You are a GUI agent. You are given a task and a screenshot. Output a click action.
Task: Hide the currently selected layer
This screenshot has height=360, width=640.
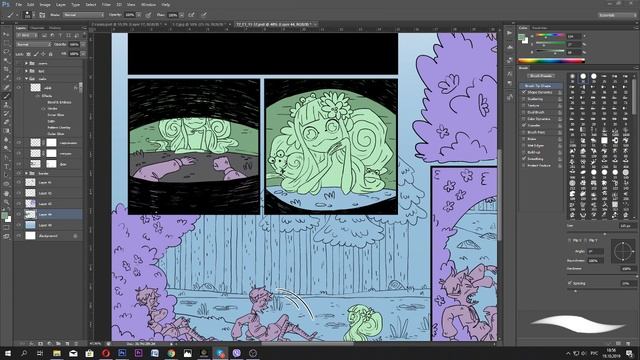coord(19,214)
